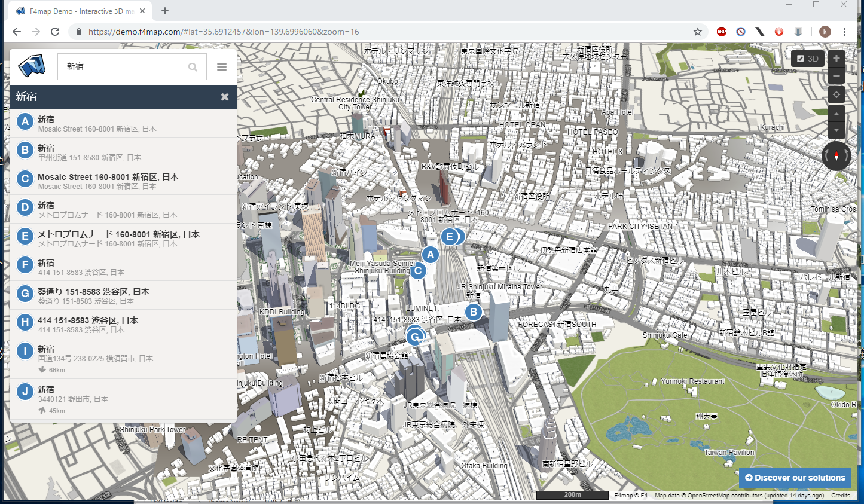The image size is (864, 504).
Task: Click JR Shinjuku Miraina Tower label
Action: click(x=500, y=287)
